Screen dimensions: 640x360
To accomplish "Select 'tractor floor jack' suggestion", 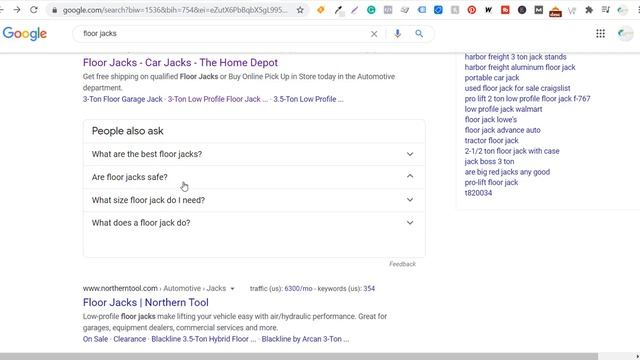I will click(x=491, y=140).
